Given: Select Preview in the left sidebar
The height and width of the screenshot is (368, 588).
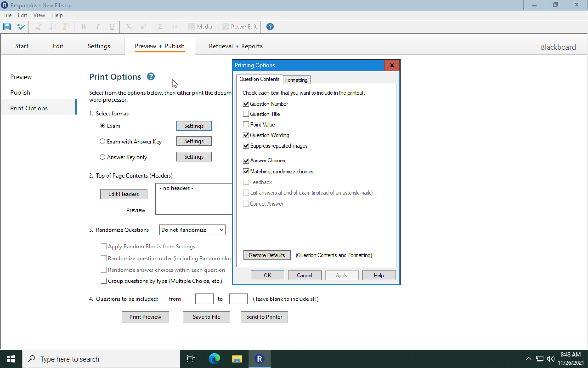Looking at the screenshot, I should [x=21, y=77].
